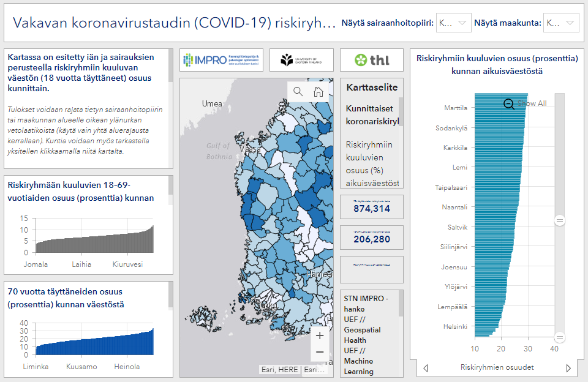Click the Marttila bar label

(x=456, y=108)
